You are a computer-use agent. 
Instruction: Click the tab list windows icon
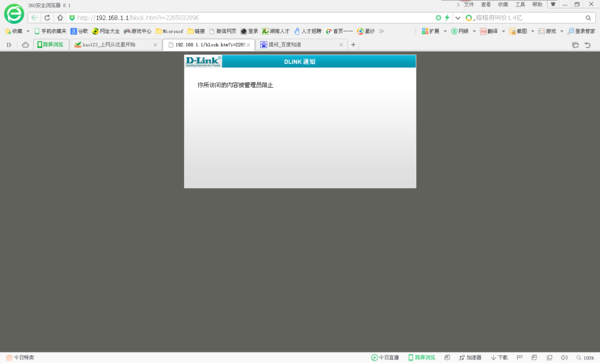tap(575, 45)
